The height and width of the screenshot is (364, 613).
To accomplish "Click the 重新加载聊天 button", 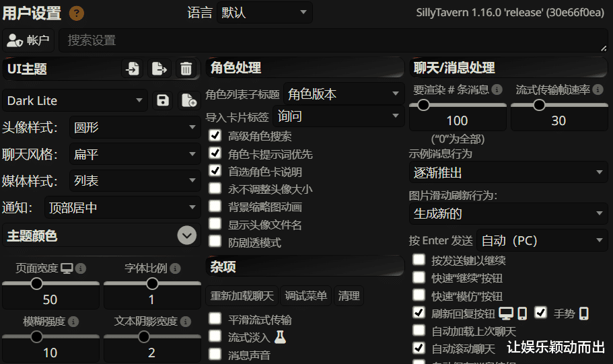I will pos(242,295).
